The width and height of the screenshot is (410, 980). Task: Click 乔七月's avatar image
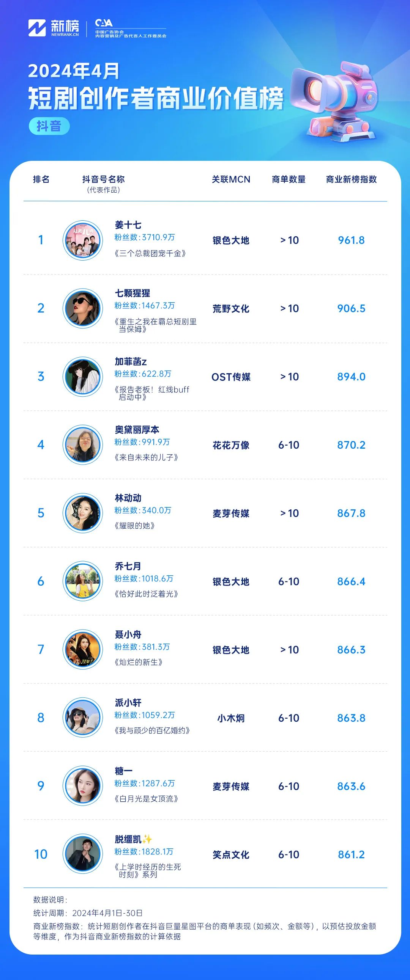(83, 581)
